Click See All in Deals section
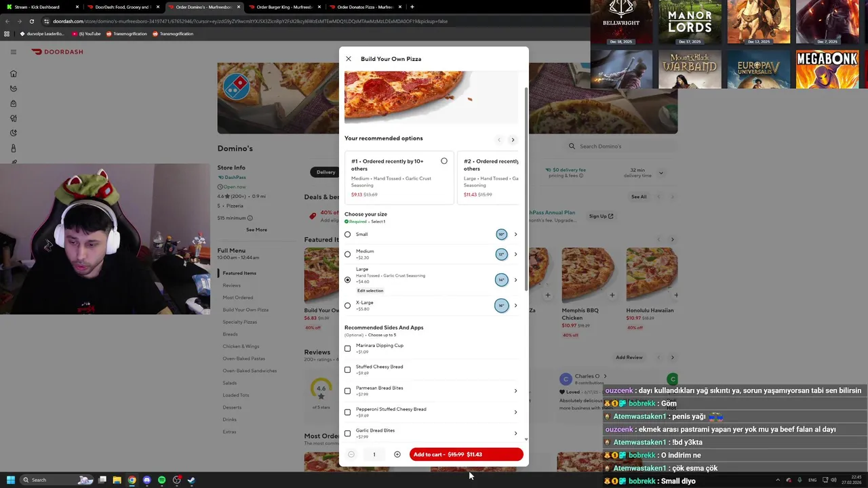The height and width of the screenshot is (488, 868). click(x=639, y=197)
